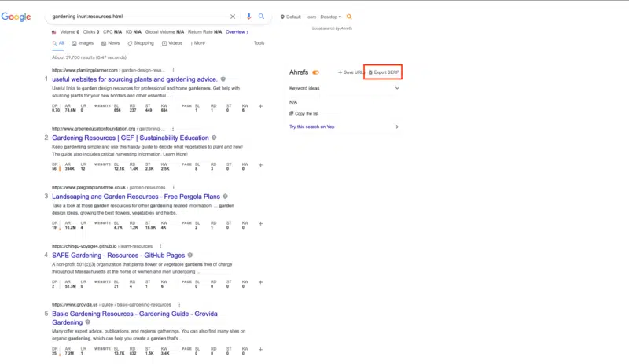Expand the More search filters menu

198,43
